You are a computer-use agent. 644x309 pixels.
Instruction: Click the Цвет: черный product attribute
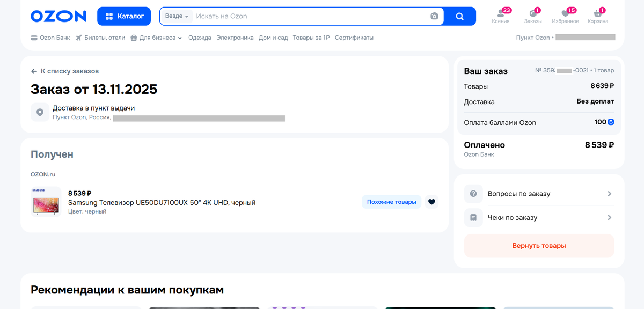[x=87, y=211]
